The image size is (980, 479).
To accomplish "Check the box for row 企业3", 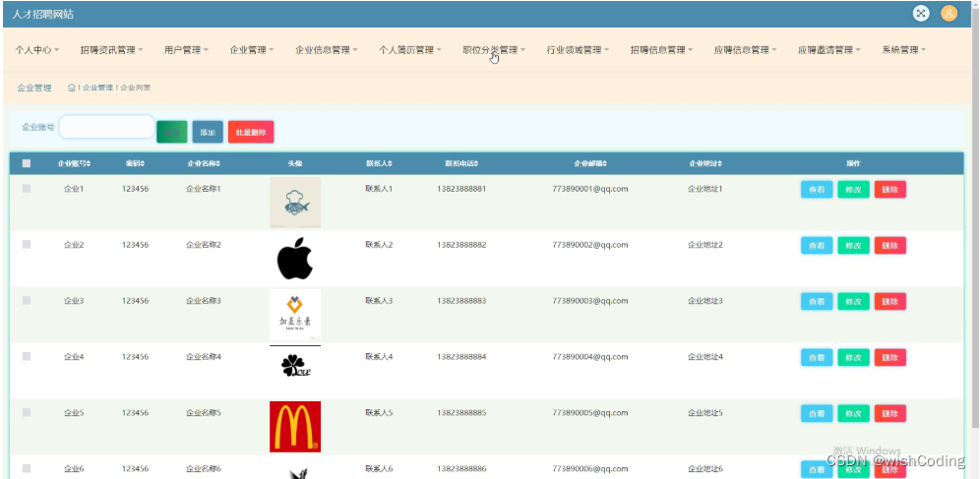I will (27, 300).
